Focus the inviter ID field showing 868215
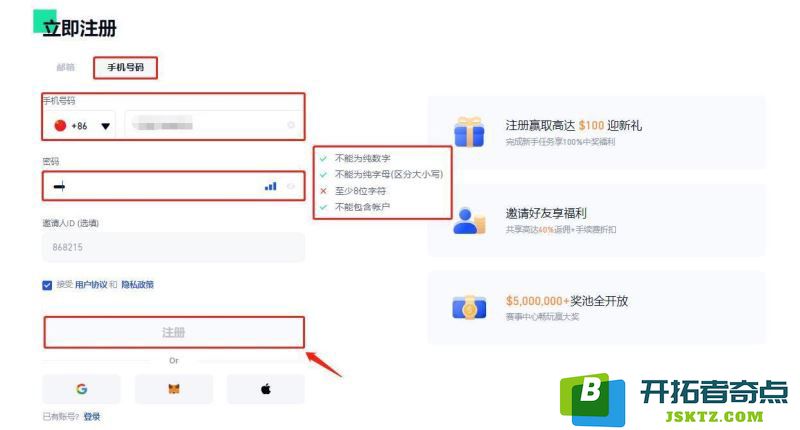800x430 pixels. [x=173, y=247]
